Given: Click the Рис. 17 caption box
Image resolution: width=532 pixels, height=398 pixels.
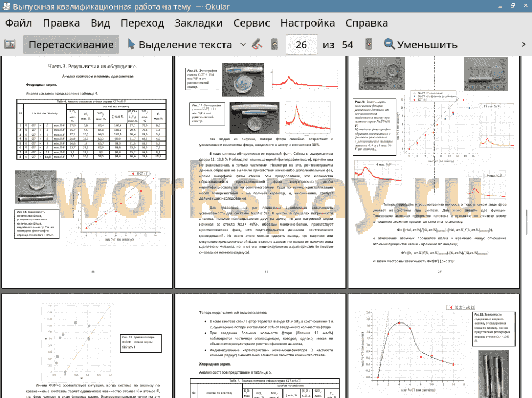Looking at the screenshot, I should click(207, 113).
